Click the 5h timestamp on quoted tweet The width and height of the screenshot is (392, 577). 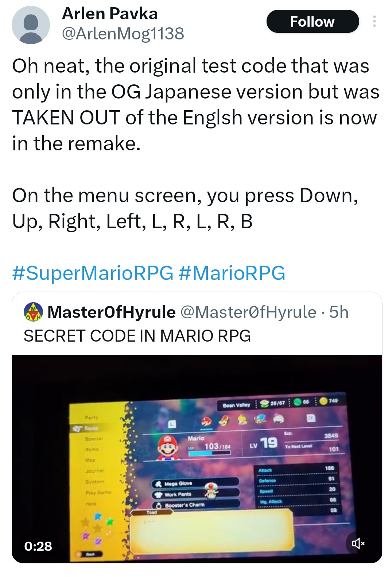[339, 312]
